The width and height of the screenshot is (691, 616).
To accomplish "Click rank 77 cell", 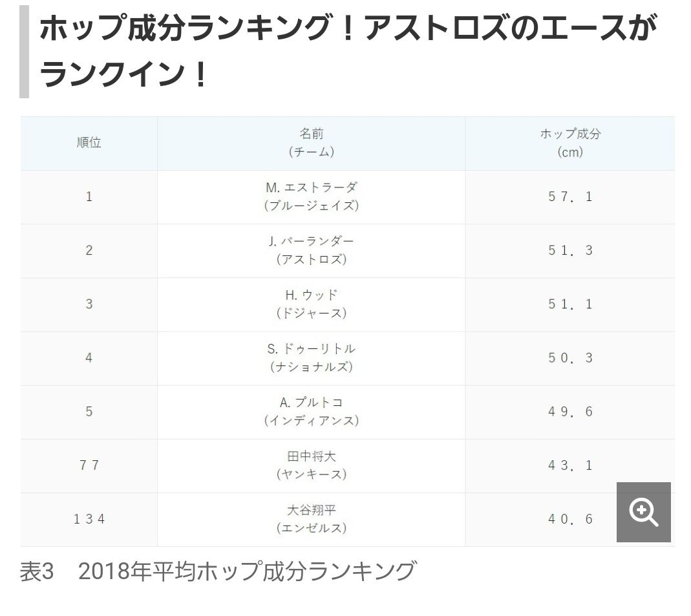I will pos(89,466).
